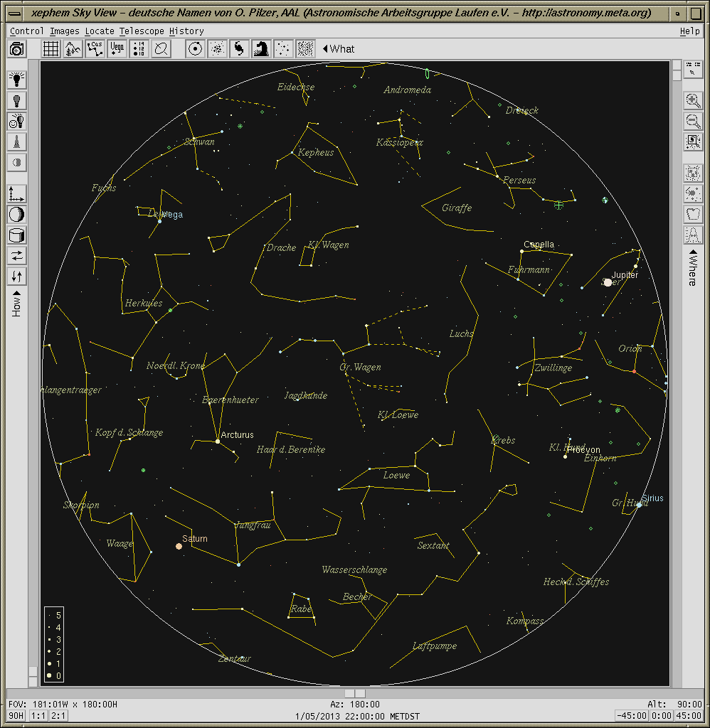Flip view left-right arrows icon
Screen dimensions: 710x728
[x=17, y=256]
